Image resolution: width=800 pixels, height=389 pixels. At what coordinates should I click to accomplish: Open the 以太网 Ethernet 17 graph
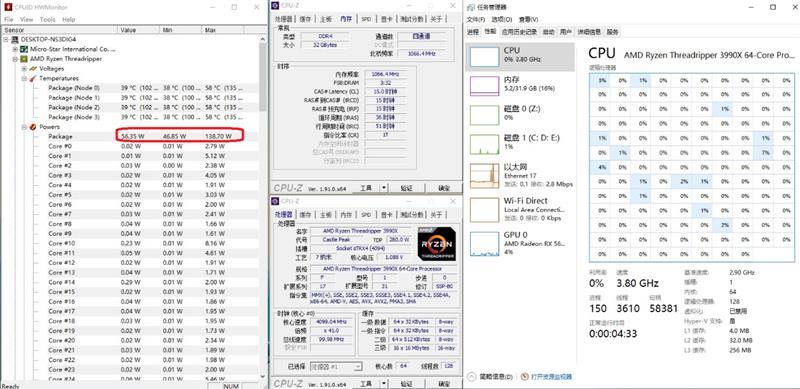tap(484, 176)
